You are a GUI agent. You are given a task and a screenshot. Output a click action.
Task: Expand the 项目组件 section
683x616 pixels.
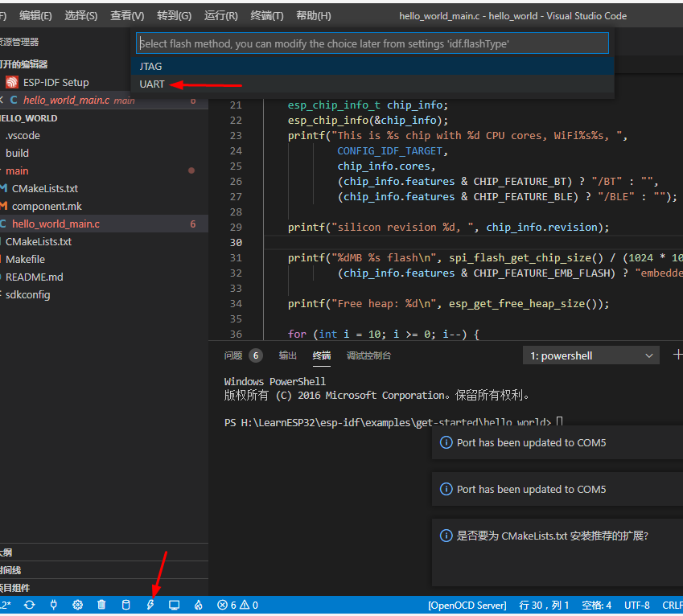pos(104,588)
